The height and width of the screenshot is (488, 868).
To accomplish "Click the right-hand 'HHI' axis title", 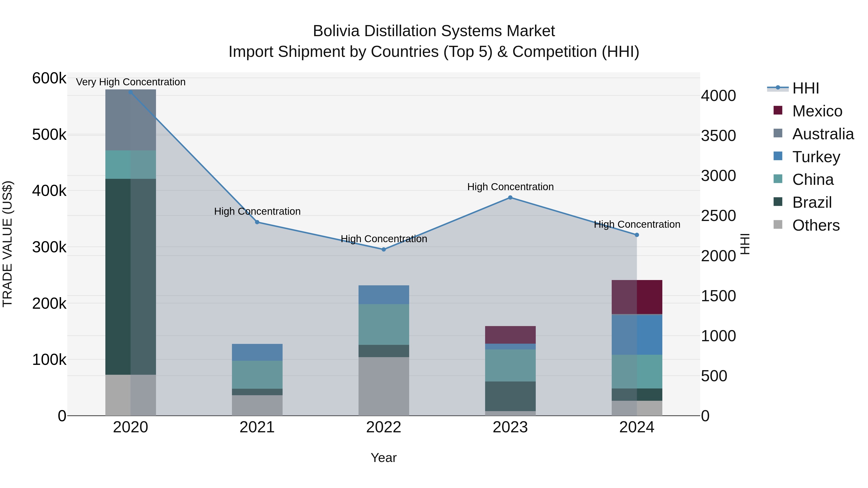I will (745, 244).
